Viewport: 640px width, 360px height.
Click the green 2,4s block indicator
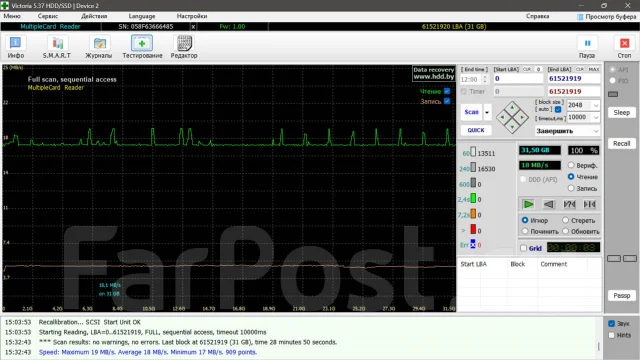(x=473, y=198)
